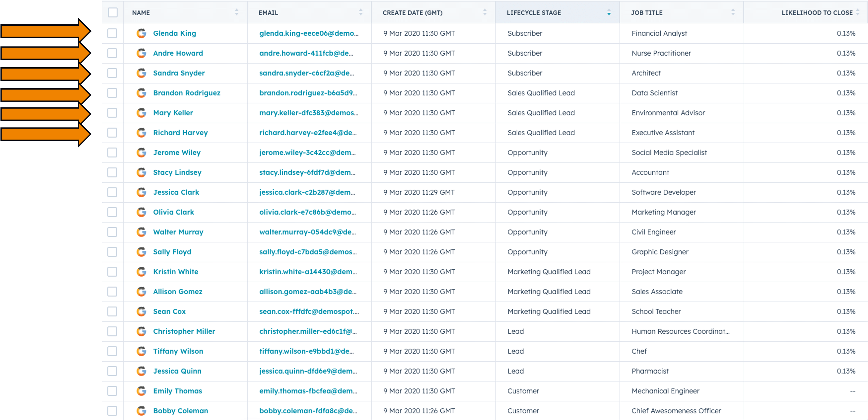Check the checkbox for Brandon Rodriguez
Viewport: 868px width, 420px height.
coord(112,93)
